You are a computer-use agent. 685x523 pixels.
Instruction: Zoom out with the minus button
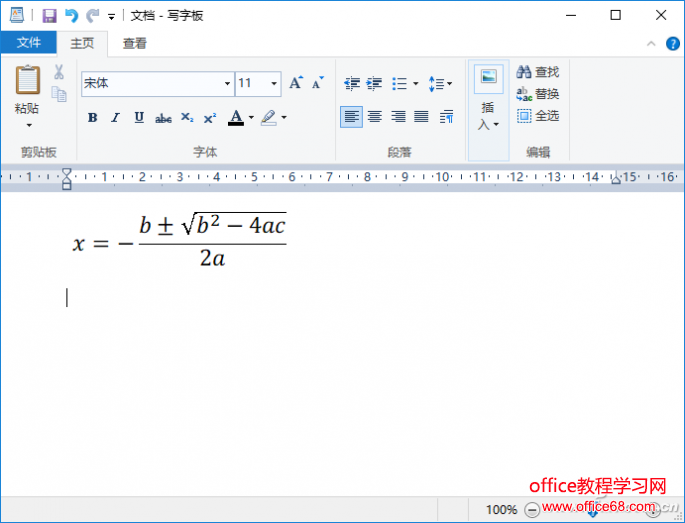coord(532,509)
